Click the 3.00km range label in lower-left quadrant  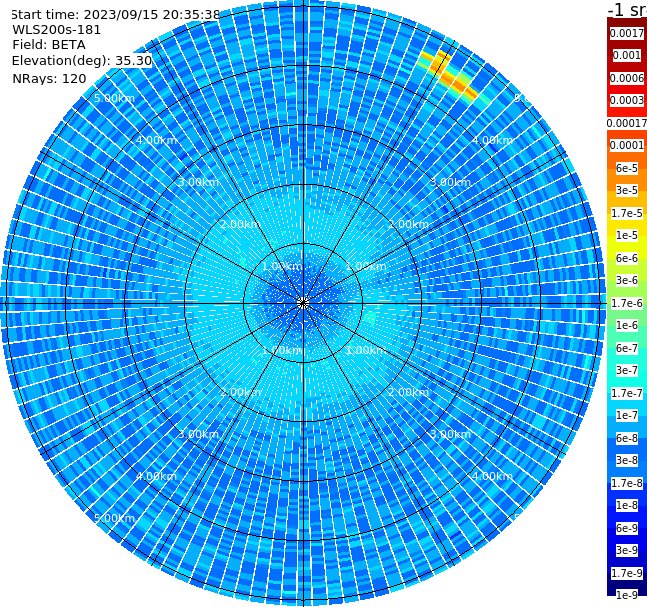pos(198,434)
